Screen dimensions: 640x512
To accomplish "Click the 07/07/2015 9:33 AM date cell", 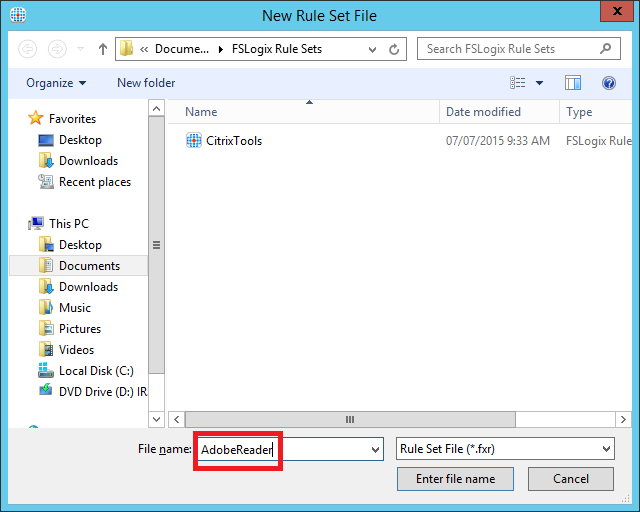I will tap(498, 141).
